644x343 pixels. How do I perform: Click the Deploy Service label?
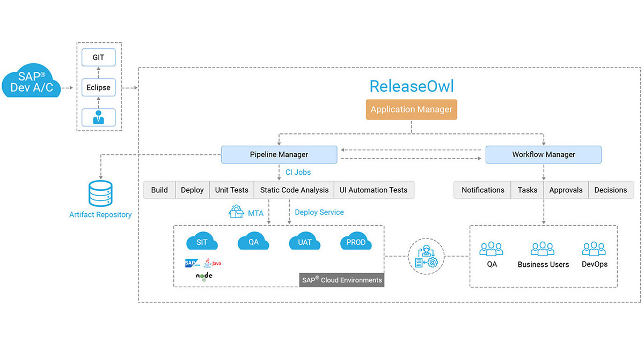click(x=319, y=212)
